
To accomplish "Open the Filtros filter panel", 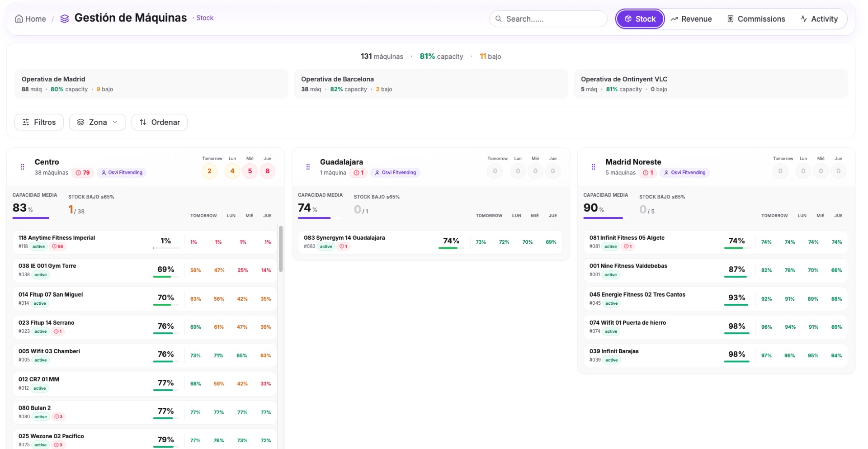I will 39,122.
